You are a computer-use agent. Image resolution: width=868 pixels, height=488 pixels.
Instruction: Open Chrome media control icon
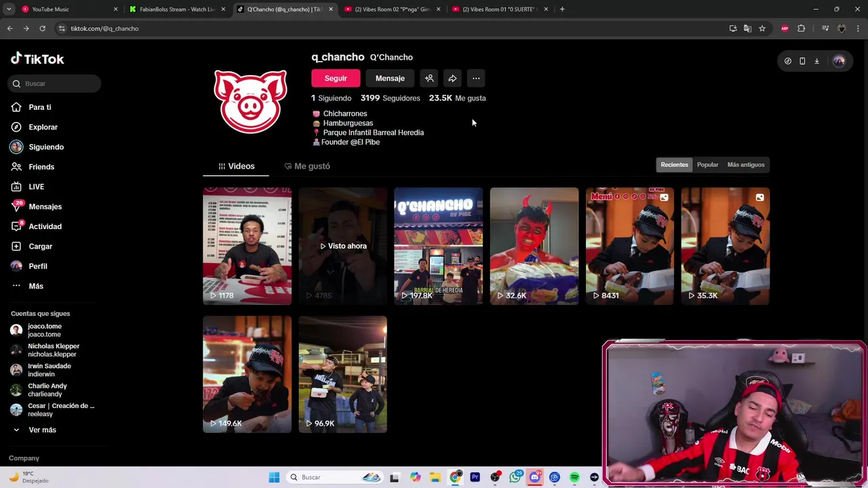[x=825, y=28]
